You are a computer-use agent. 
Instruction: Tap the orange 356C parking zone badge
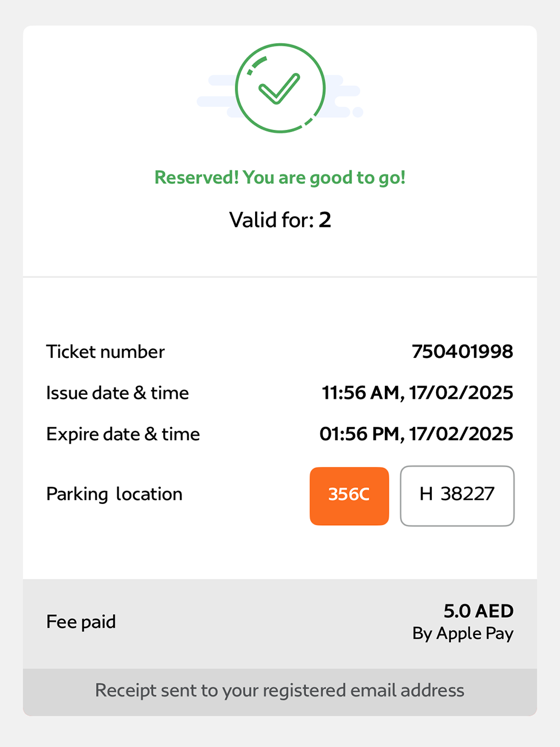click(x=349, y=495)
